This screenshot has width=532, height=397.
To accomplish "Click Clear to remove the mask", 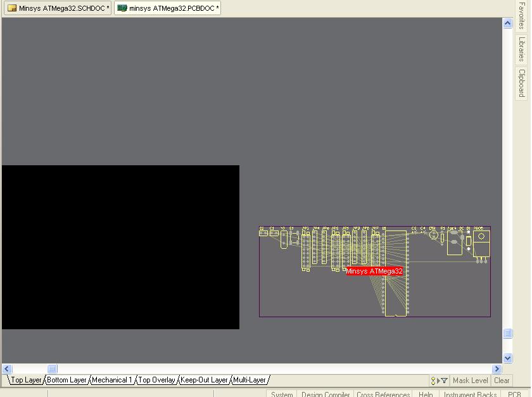I will (502, 381).
